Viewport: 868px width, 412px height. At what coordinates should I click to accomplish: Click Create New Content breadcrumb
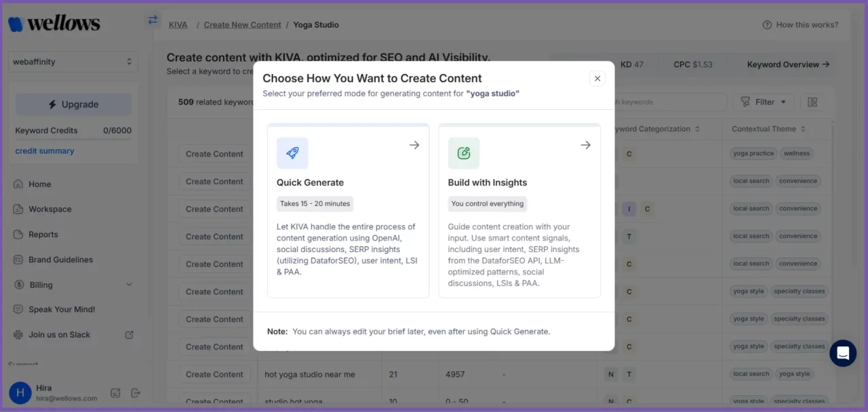(242, 25)
